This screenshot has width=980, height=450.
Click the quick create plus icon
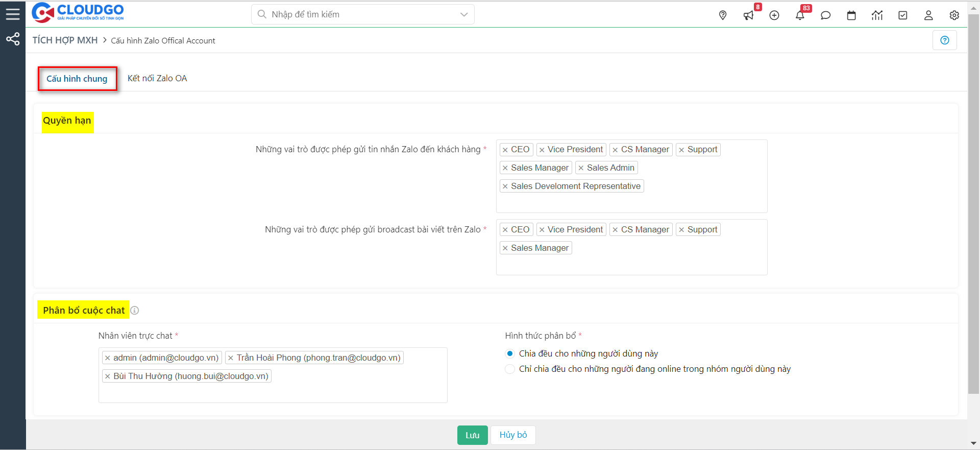point(774,15)
